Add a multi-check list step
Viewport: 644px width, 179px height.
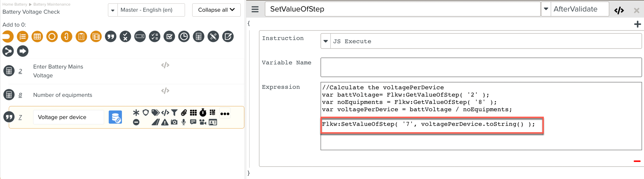point(155,37)
